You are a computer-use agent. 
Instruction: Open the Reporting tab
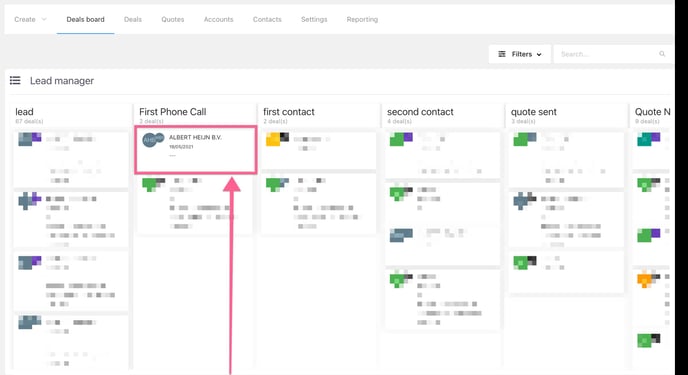[x=362, y=19]
